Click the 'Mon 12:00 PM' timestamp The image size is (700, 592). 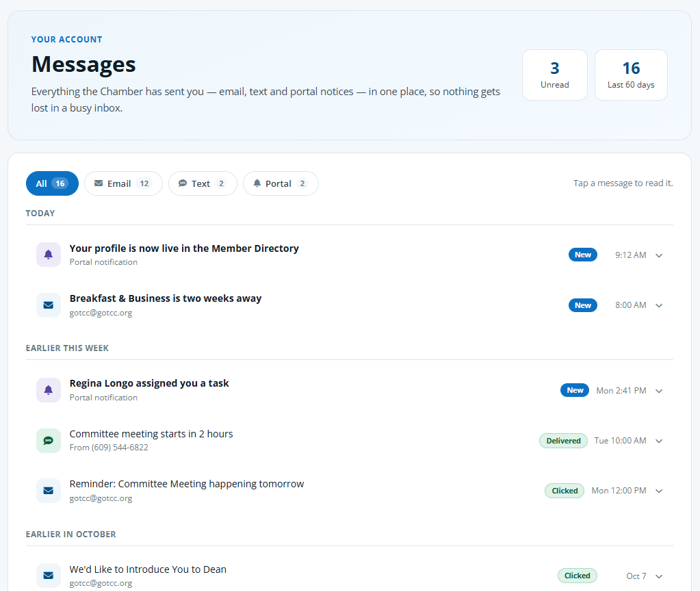click(619, 491)
